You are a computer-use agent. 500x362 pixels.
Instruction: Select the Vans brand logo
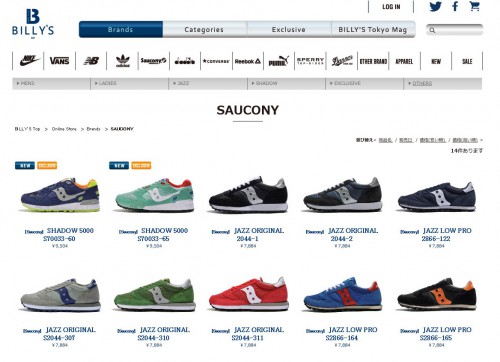tap(59, 61)
